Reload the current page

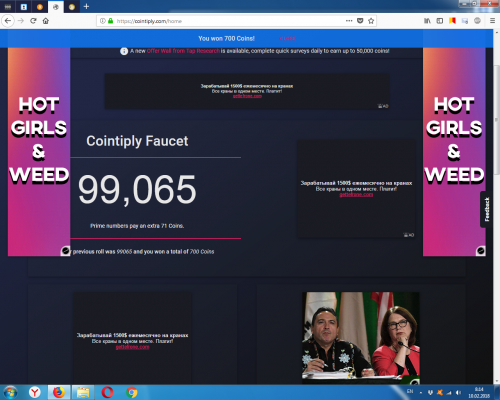[x=33, y=21]
